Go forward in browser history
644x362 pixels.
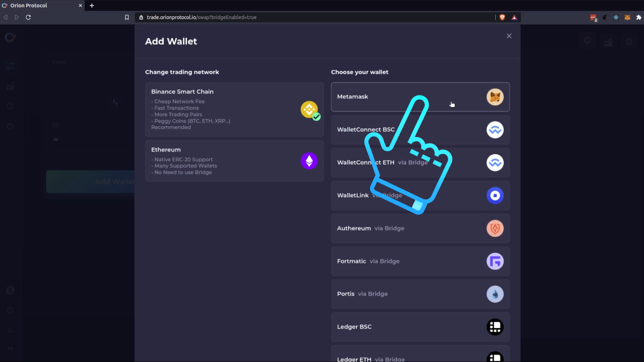[17, 17]
